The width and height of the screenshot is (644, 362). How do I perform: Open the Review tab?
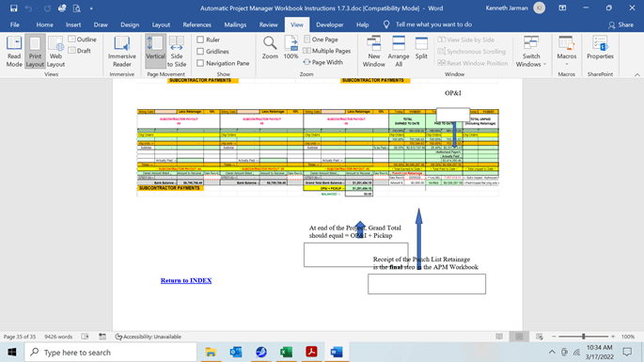pyautogui.click(x=269, y=24)
